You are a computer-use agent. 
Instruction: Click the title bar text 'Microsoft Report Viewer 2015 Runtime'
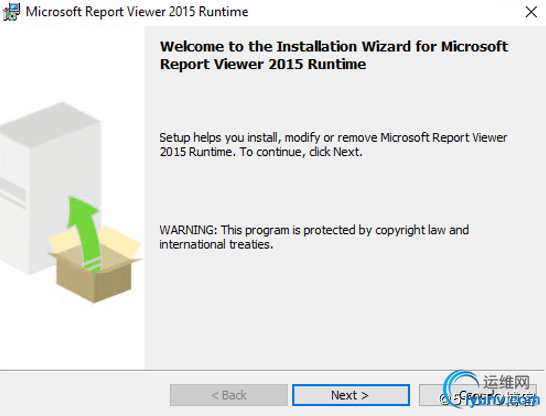pos(137,12)
